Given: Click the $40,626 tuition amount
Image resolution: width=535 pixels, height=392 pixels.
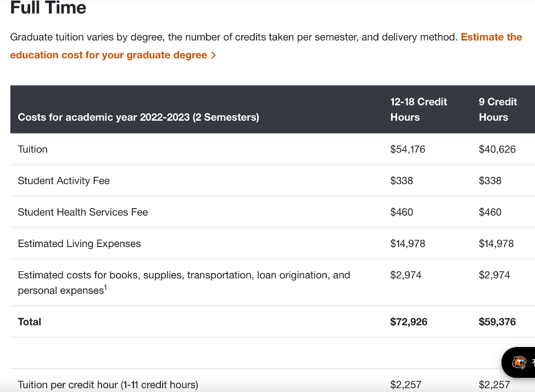Looking at the screenshot, I should click(497, 149).
